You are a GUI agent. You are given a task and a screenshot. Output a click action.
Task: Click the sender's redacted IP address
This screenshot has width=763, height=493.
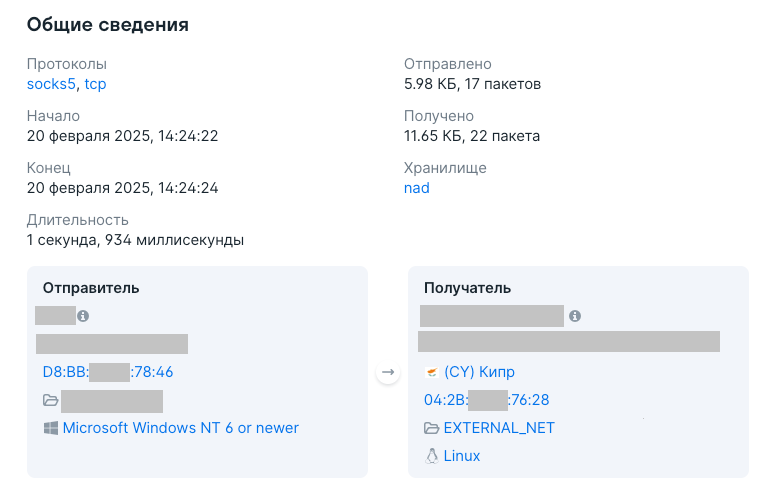[112, 344]
